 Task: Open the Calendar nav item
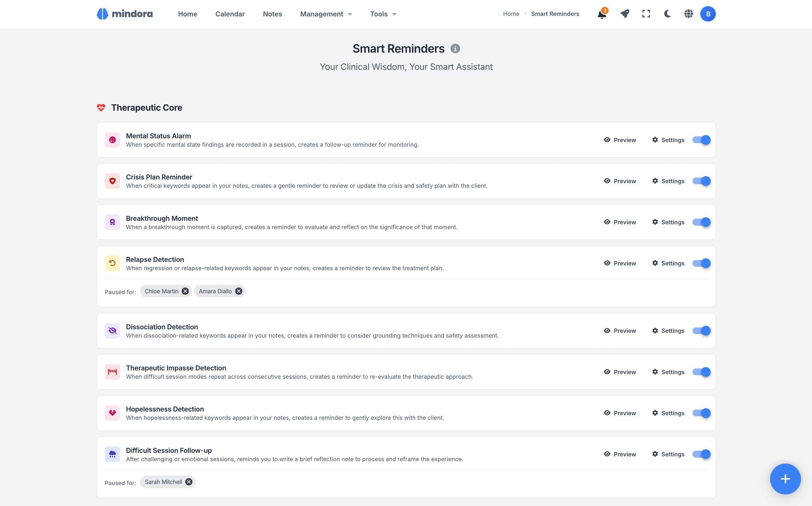230,14
